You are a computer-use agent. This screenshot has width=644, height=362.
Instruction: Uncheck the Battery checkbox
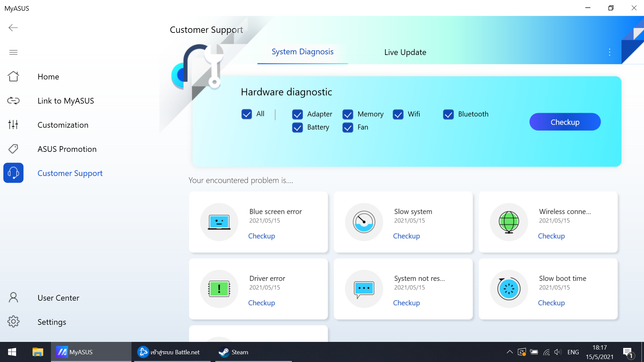[297, 127]
